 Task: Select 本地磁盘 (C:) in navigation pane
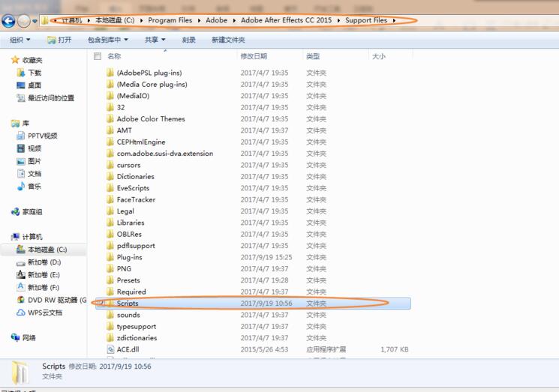click(x=47, y=250)
